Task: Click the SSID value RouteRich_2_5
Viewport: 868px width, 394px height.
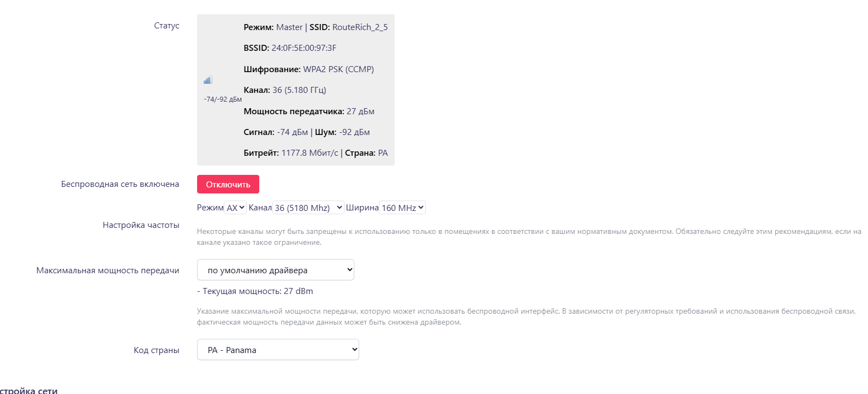Action: tap(360, 27)
